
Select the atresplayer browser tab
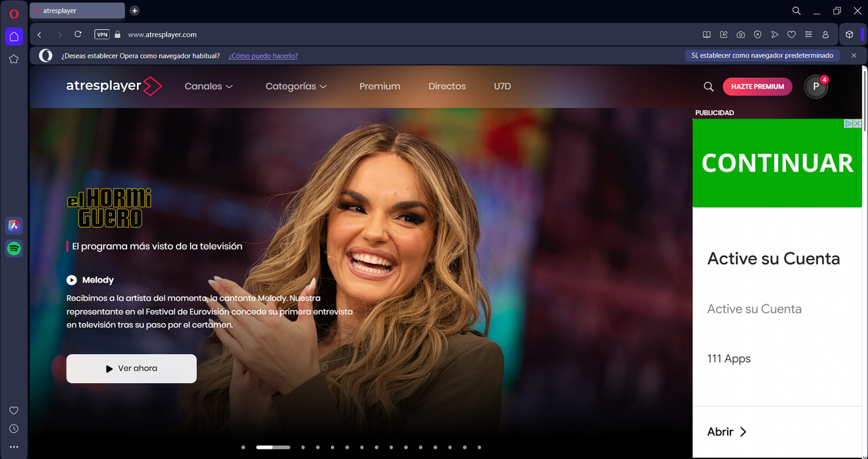point(77,11)
